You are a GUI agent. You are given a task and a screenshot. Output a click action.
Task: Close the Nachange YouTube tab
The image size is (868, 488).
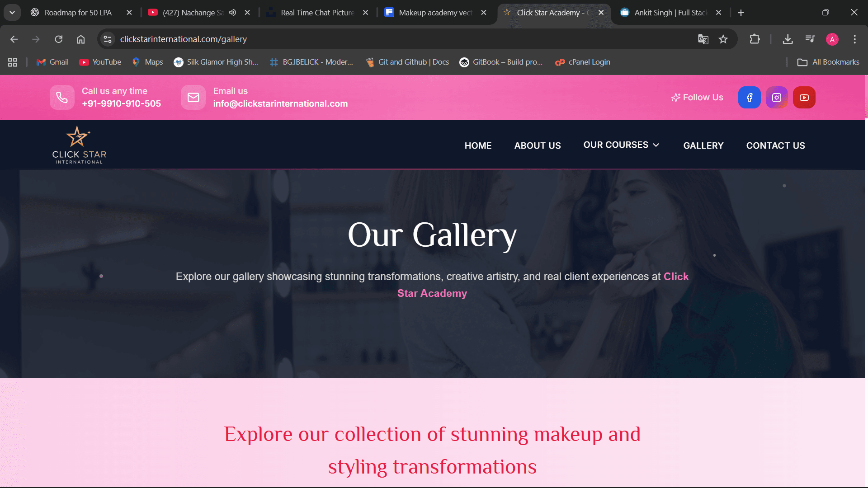(x=247, y=13)
